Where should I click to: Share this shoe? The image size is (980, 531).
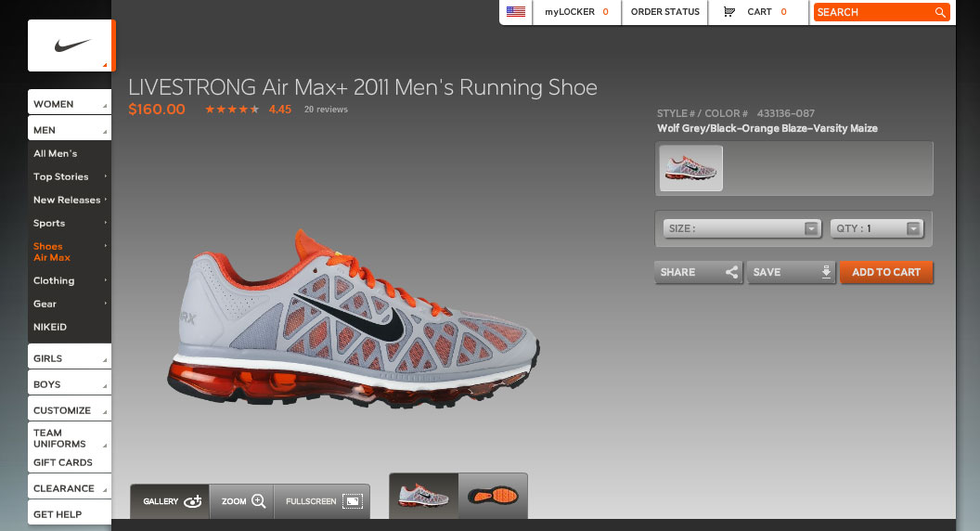click(699, 272)
